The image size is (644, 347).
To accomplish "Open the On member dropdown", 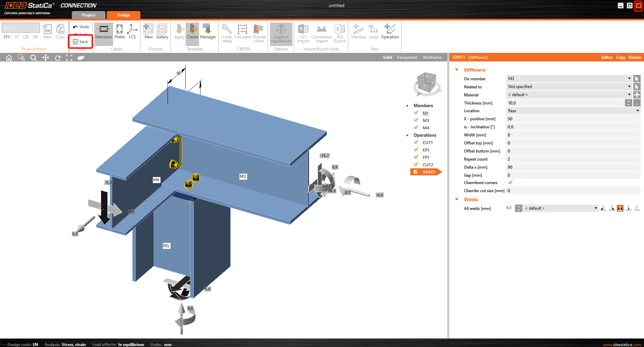I will coord(569,79).
